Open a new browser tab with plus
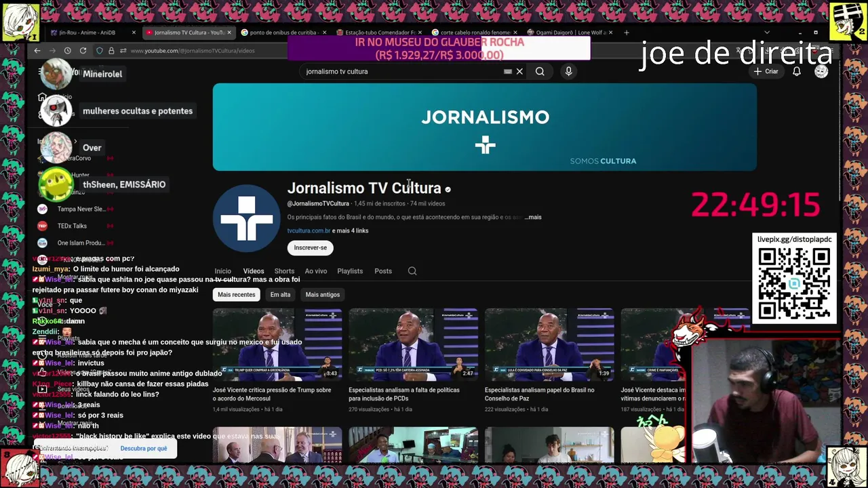 pyautogui.click(x=626, y=33)
